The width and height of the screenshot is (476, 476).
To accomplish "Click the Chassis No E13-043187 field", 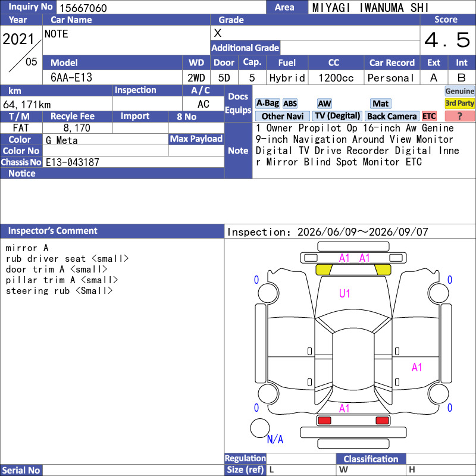I will pos(133,162).
